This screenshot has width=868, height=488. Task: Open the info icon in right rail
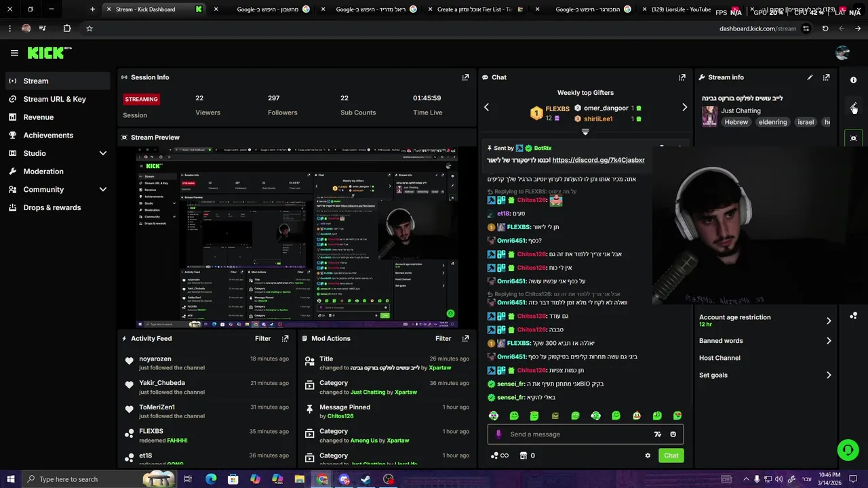point(854,80)
